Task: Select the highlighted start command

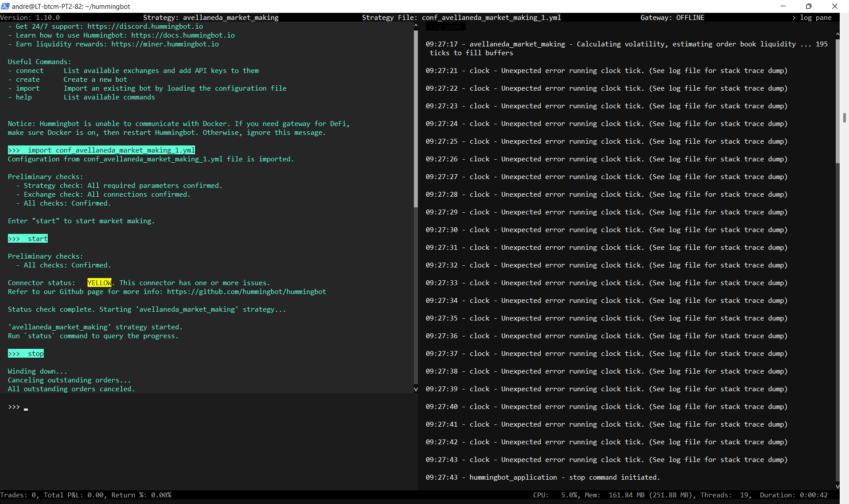Action: click(27, 238)
